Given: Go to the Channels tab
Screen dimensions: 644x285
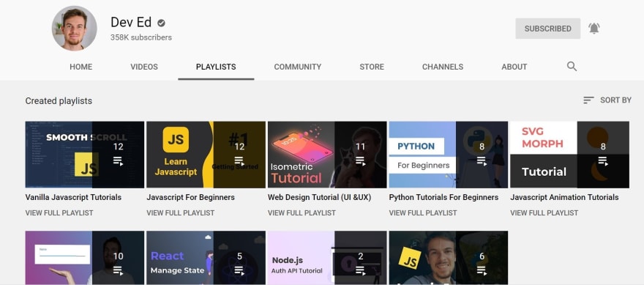Looking at the screenshot, I should [x=443, y=67].
